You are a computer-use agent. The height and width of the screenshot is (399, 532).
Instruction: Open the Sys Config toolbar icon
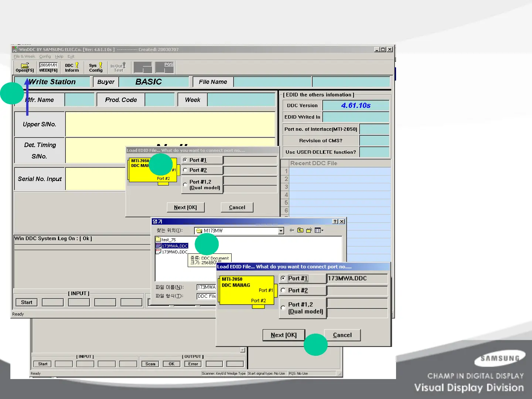96,67
